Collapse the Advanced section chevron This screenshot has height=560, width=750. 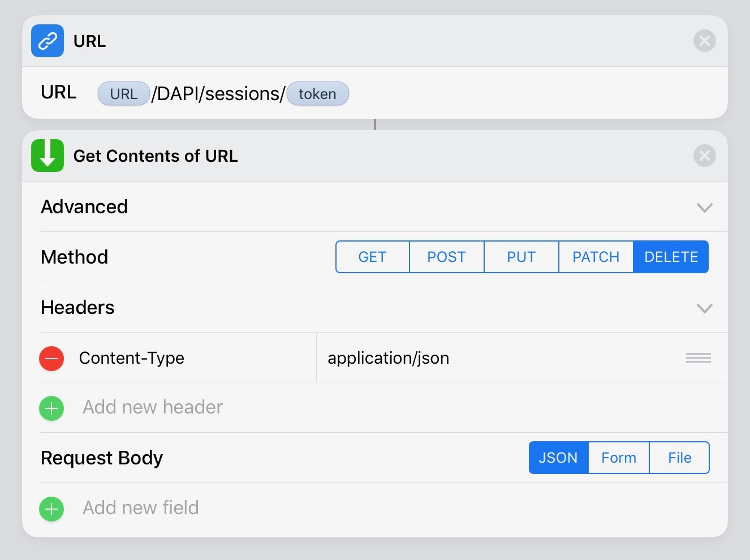pos(704,208)
